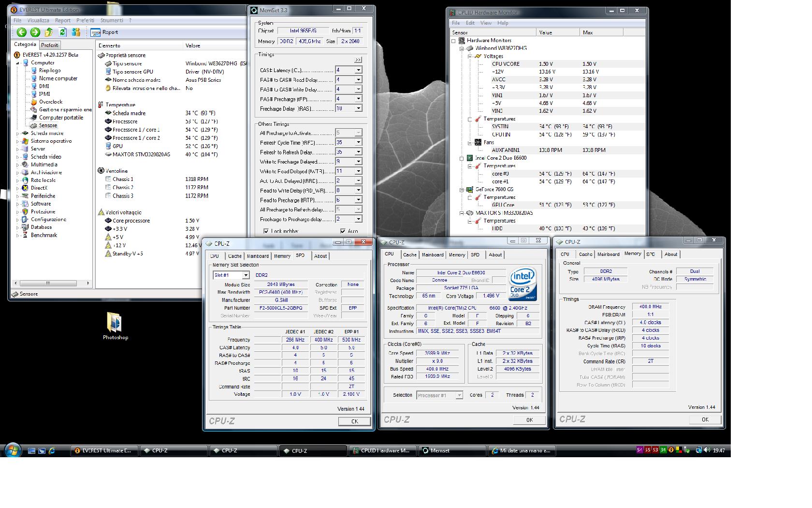Click Value column header in HWMonitor
Image resolution: width=812 pixels, height=508 pixels.
tap(558, 32)
